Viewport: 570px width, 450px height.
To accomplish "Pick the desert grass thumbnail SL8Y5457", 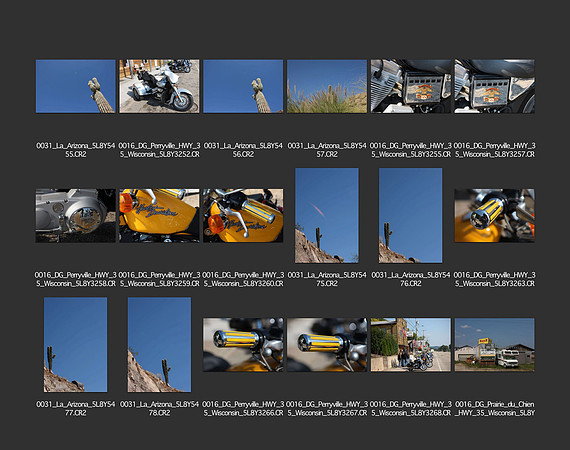I will coord(327,86).
